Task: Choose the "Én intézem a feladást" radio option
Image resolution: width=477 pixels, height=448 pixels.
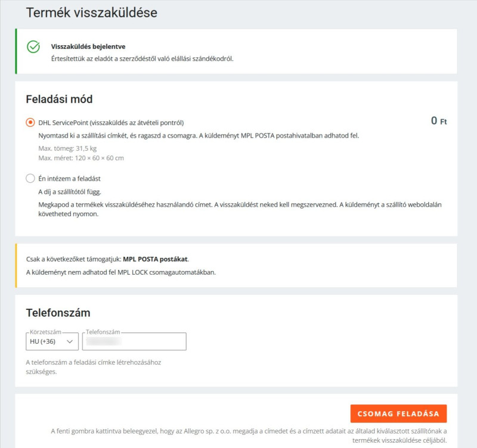Action: [30, 178]
